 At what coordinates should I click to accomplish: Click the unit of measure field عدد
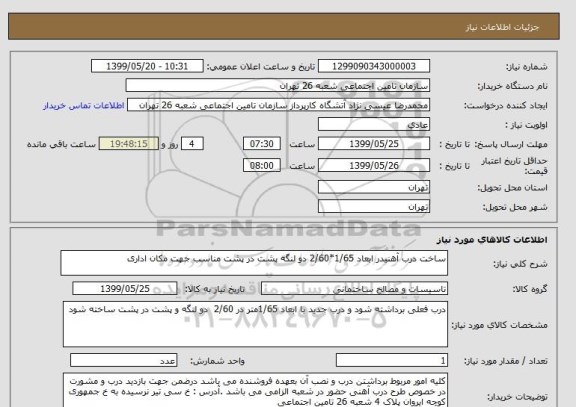tap(123, 360)
